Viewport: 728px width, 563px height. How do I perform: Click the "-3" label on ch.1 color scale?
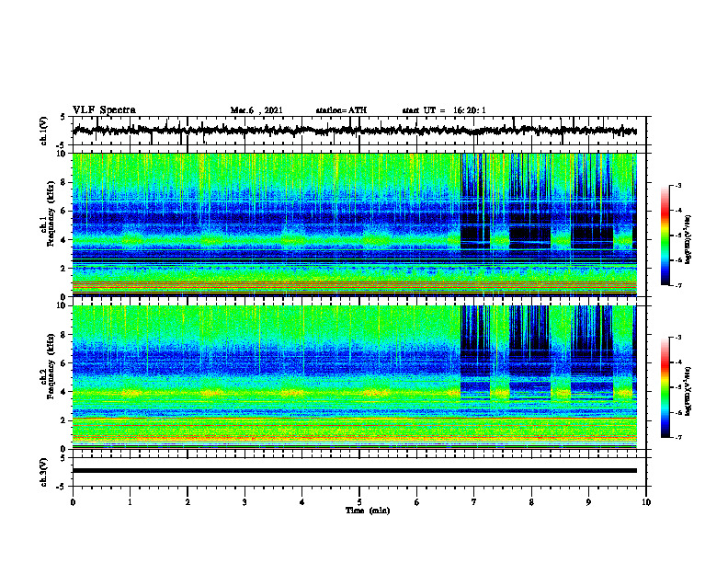(x=678, y=185)
